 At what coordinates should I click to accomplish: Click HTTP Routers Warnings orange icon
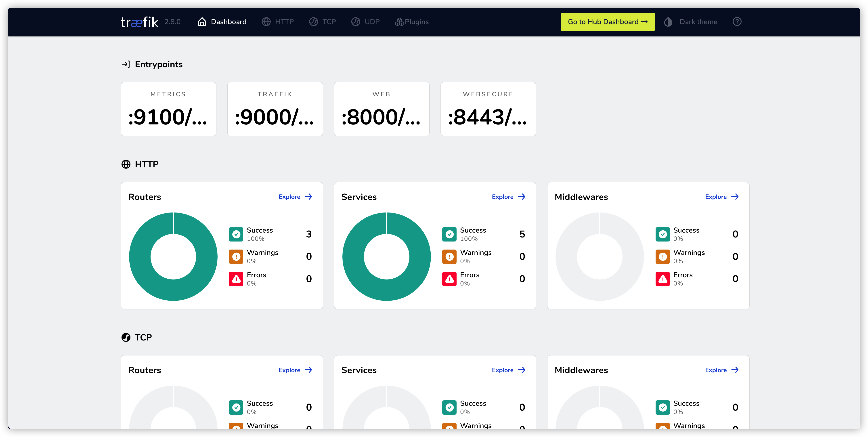(x=236, y=256)
